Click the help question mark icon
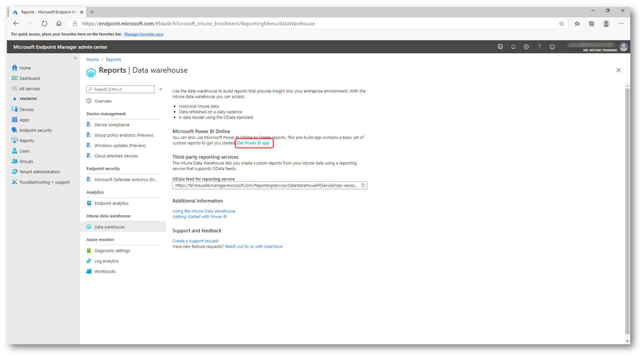This screenshot has height=358, width=644. click(x=539, y=47)
